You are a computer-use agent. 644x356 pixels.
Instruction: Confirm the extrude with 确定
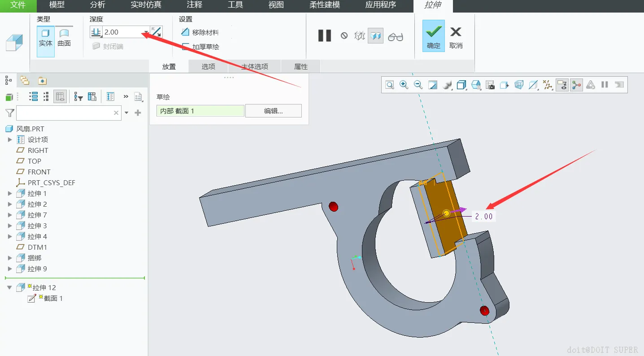[434, 36]
